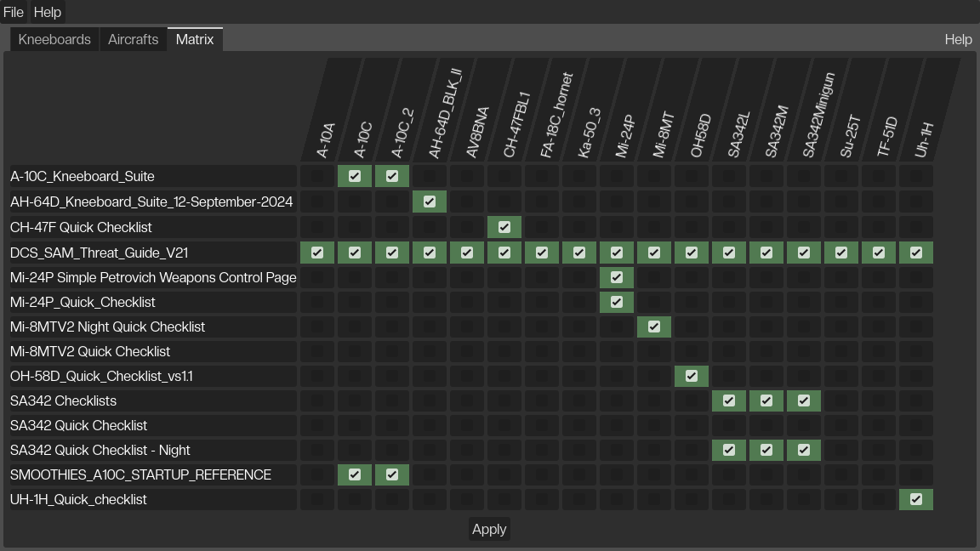This screenshot has height=551, width=980.
Task: Enable SA342 Quick Checklist for SA342L
Action: [729, 425]
